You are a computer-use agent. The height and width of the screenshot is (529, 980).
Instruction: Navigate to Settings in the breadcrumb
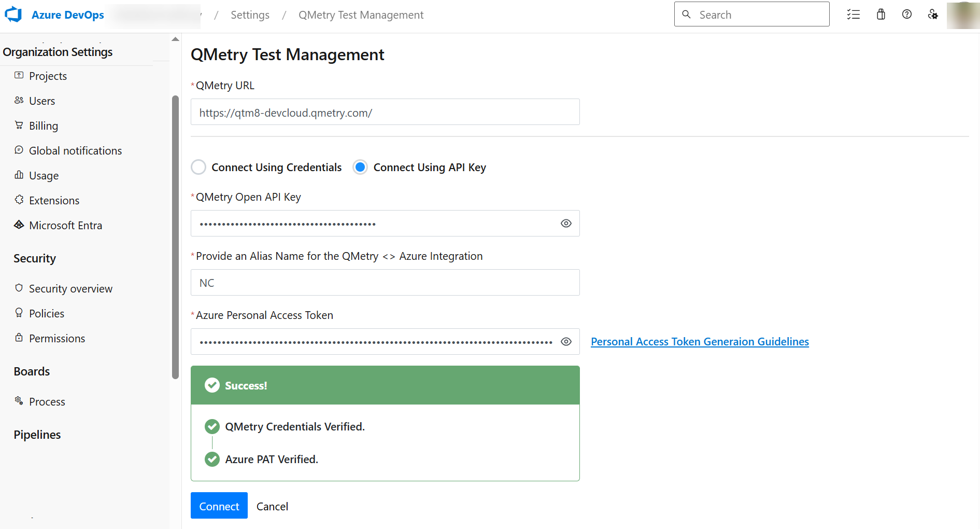click(x=250, y=15)
